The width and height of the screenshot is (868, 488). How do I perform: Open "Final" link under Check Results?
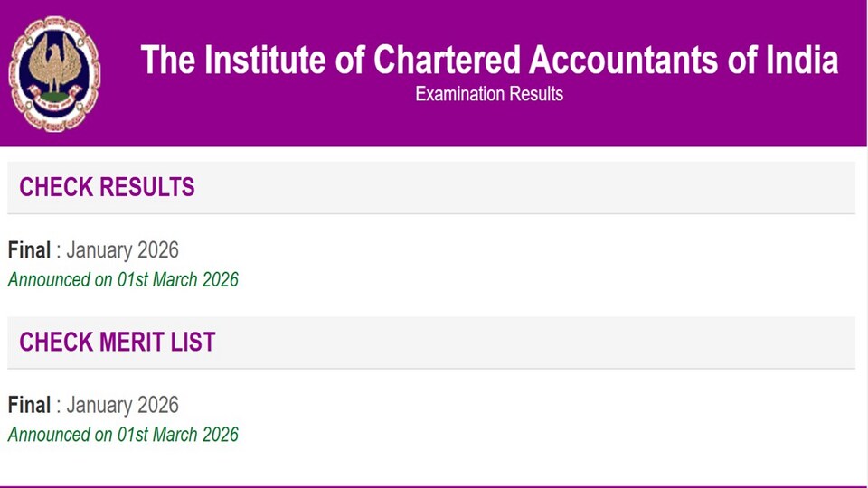coord(29,250)
